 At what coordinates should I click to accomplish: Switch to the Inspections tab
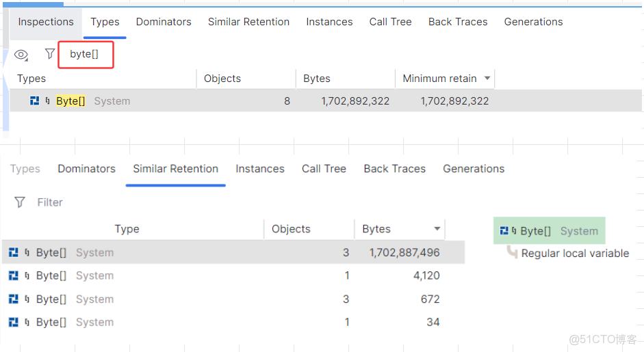46,22
